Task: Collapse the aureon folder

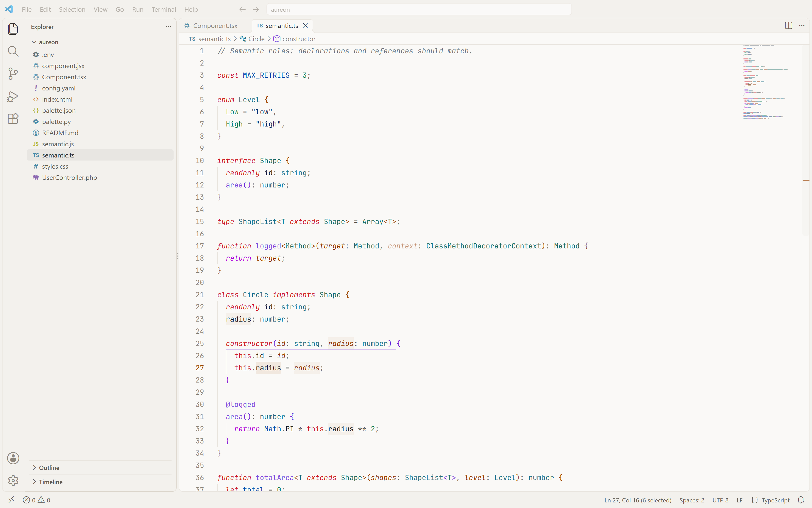Action: click(x=100, y=42)
